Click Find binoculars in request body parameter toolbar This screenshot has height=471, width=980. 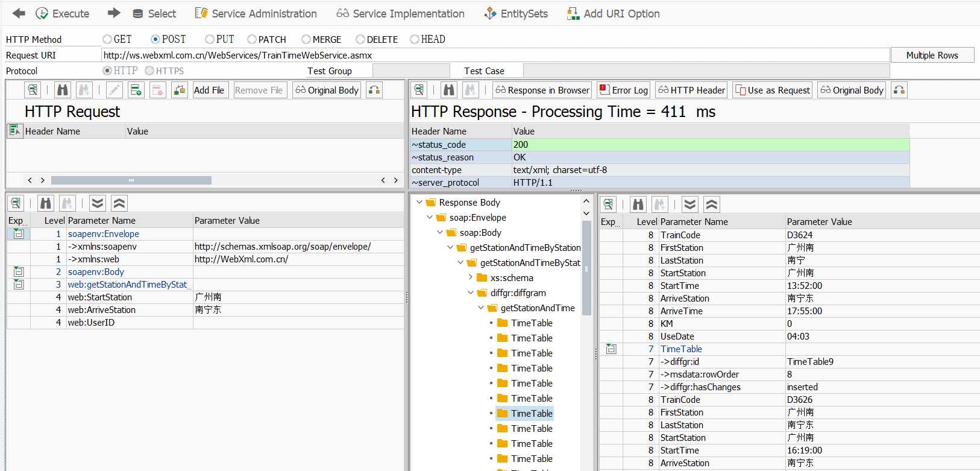coord(46,203)
